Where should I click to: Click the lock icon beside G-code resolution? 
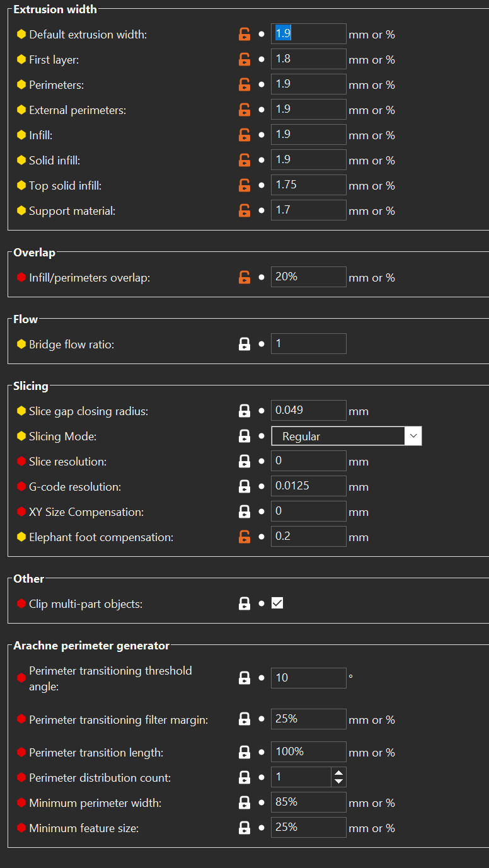point(244,486)
